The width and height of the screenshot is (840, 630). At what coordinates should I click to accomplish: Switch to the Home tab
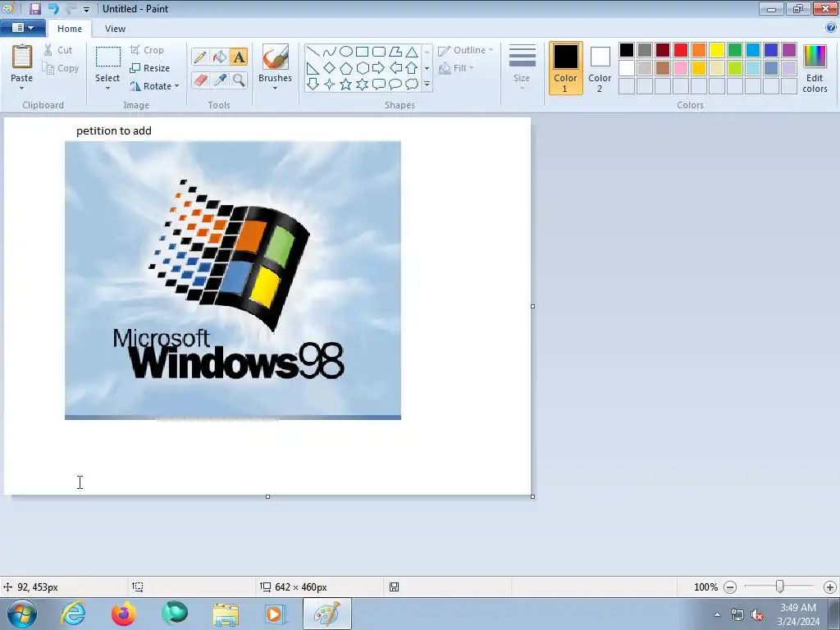[x=70, y=29]
